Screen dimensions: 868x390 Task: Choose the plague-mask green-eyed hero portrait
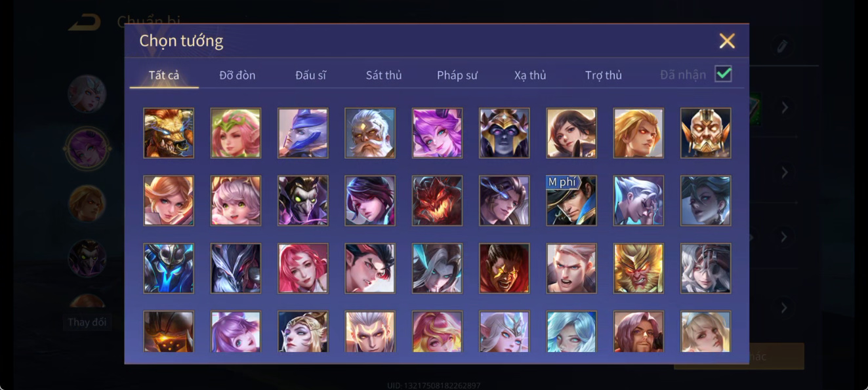point(302,201)
